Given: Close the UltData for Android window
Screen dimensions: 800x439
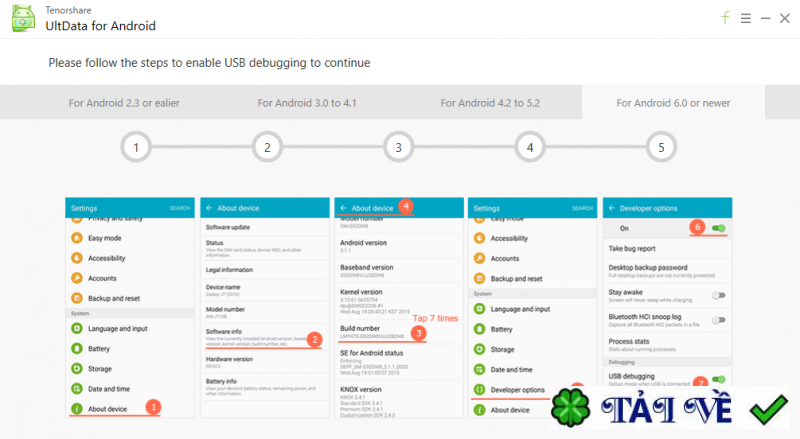Looking at the screenshot, I should click(785, 18).
